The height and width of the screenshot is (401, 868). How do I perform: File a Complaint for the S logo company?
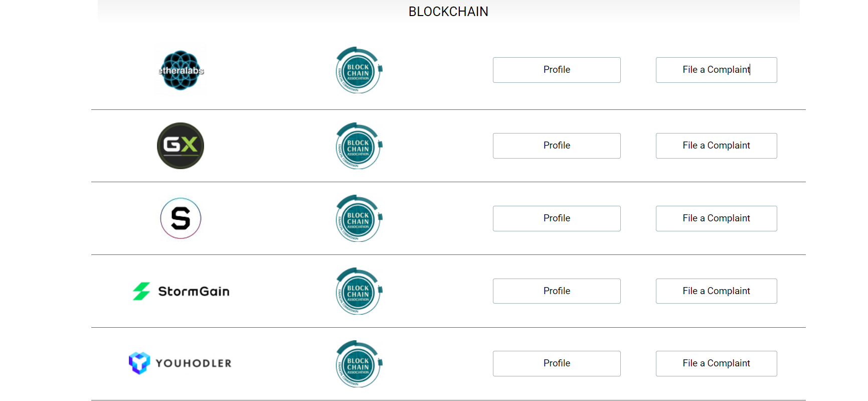pyautogui.click(x=716, y=218)
